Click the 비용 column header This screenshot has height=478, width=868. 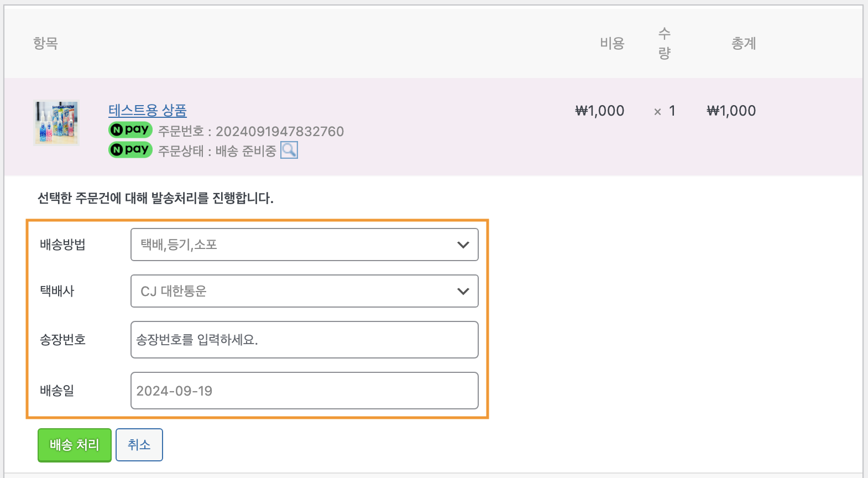point(612,43)
